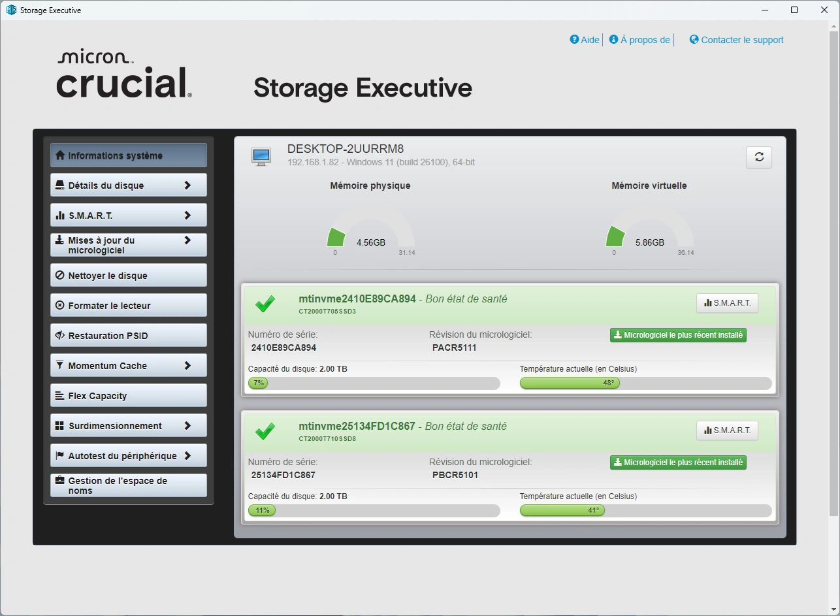
Task: Click the question mark icon next to Aide
Action: pos(574,39)
